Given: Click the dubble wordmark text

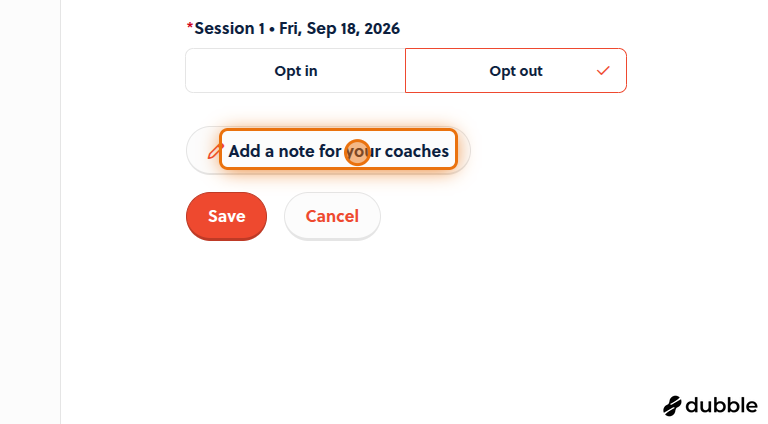Looking at the screenshot, I should click(721, 405).
